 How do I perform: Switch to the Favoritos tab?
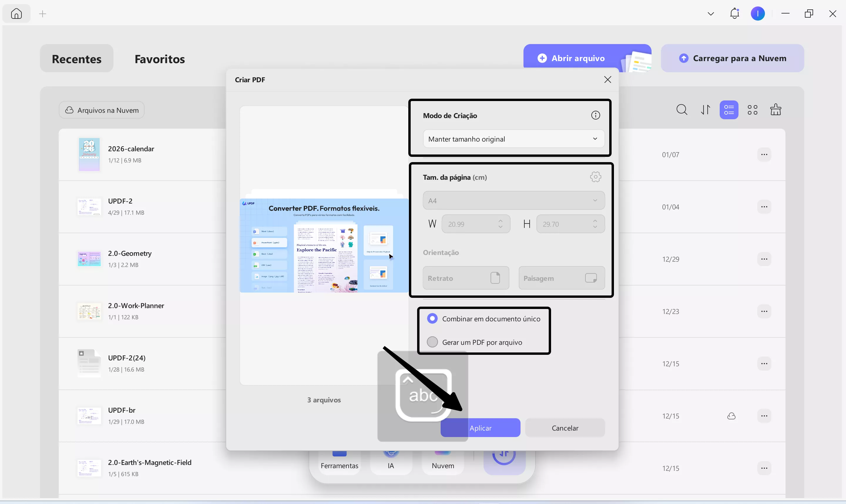tap(159, 59)
